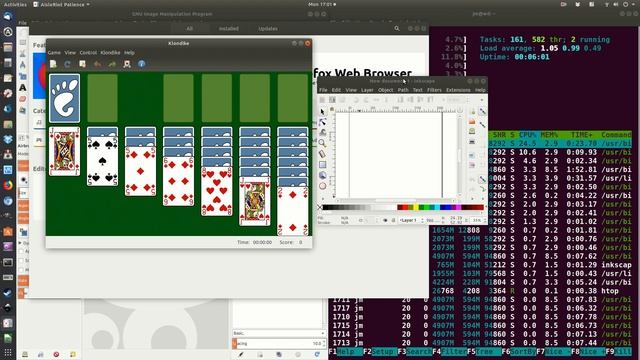Click F1 Help in htop
The image size is (640, 360).
click(346, 351)
